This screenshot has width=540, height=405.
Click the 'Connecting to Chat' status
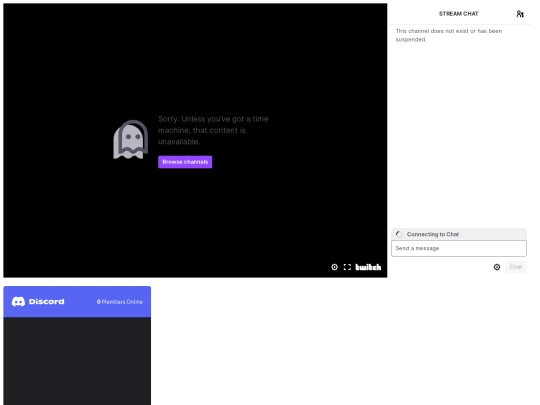459,234
